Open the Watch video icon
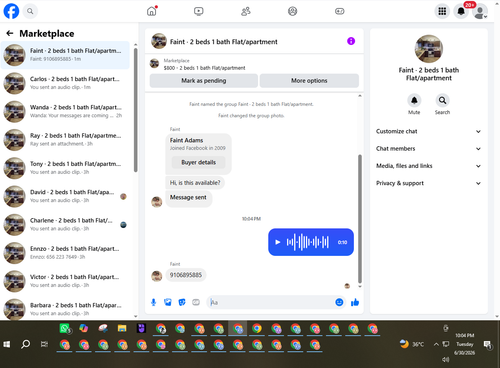This screenshot has height=368, width=500. pos(199,11)
